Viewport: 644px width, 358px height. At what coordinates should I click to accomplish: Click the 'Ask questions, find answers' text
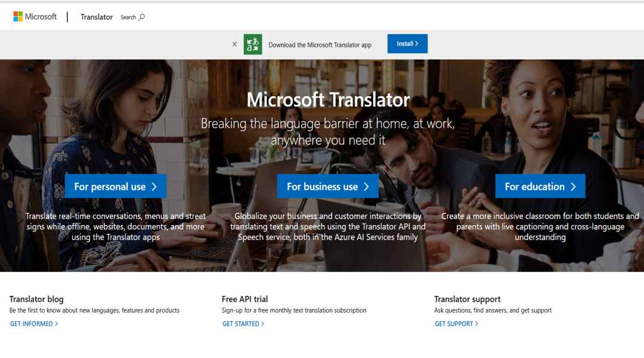tap(493, 310)
